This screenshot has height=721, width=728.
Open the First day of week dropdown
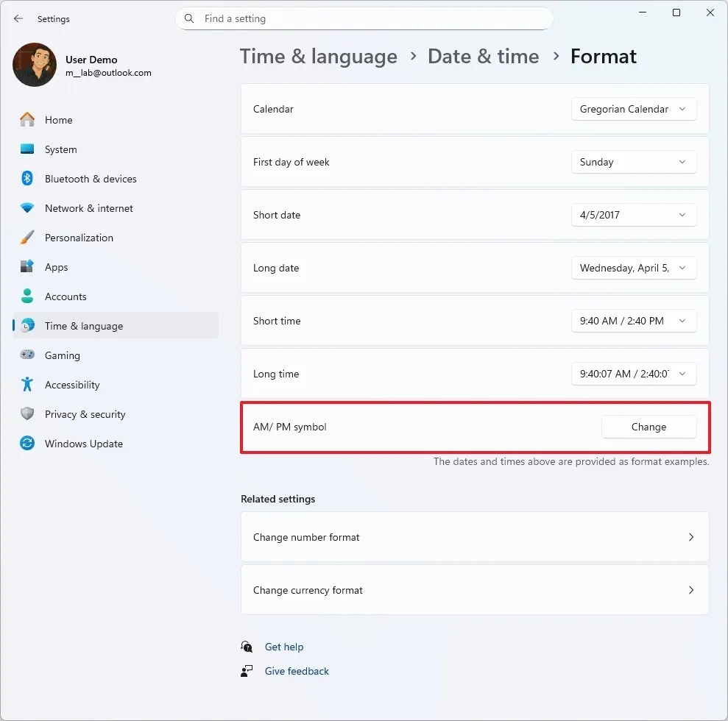pyautogui.click(x=633, y=162)
